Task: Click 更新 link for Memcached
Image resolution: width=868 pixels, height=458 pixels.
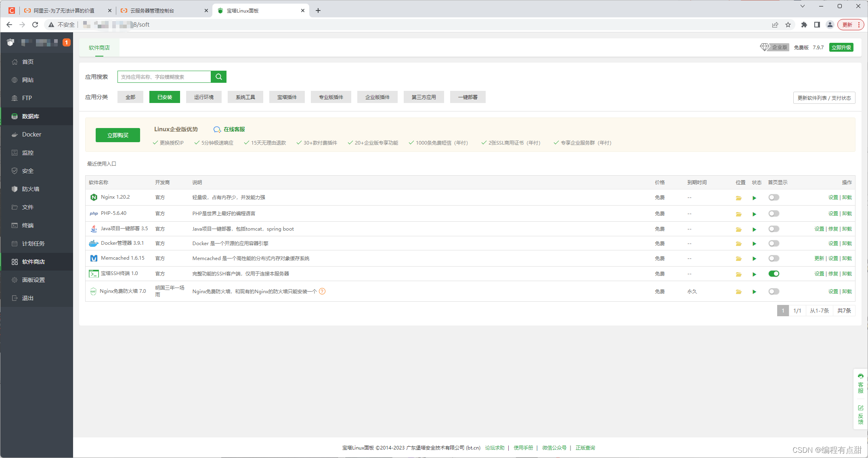Action: [x=819, y=258]
